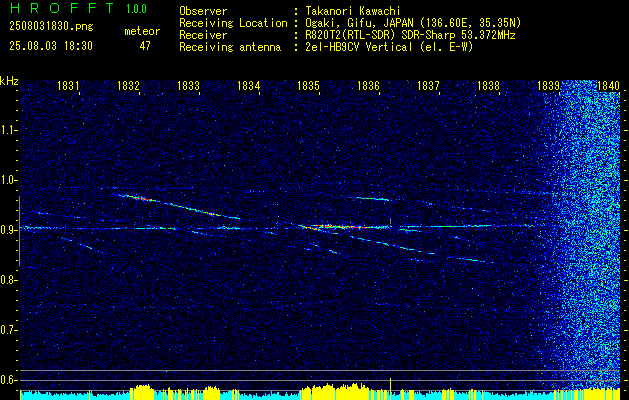The image size is (629, 400).
Task: Click the 1840 time marker
Action: [608, 85]
